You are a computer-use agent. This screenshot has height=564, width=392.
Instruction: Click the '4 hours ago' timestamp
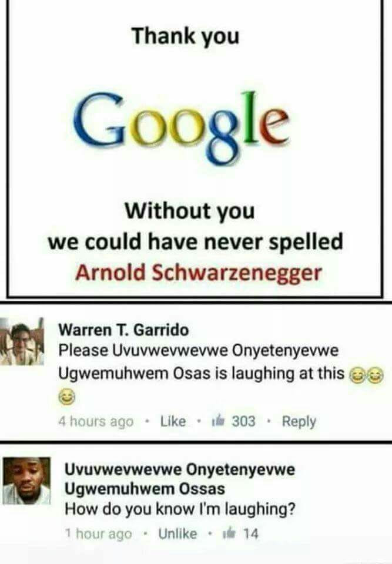click(96, 421)
